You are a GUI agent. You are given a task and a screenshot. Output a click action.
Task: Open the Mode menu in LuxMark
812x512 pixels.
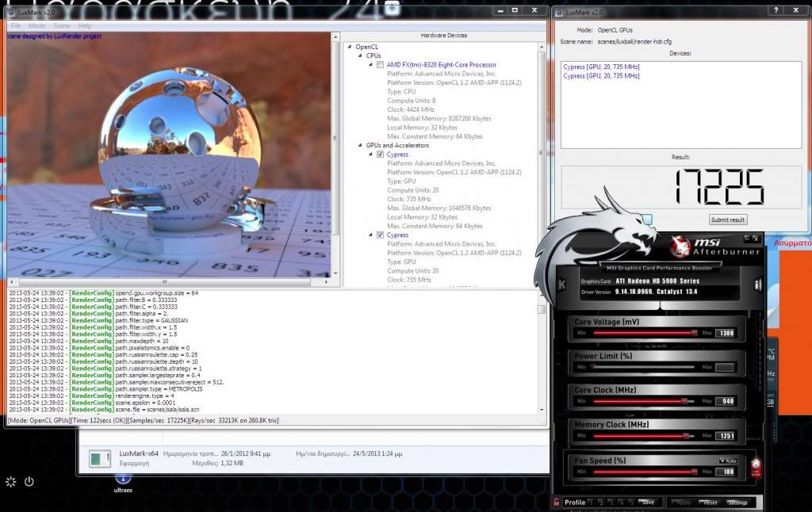click(x=36, y=25)
